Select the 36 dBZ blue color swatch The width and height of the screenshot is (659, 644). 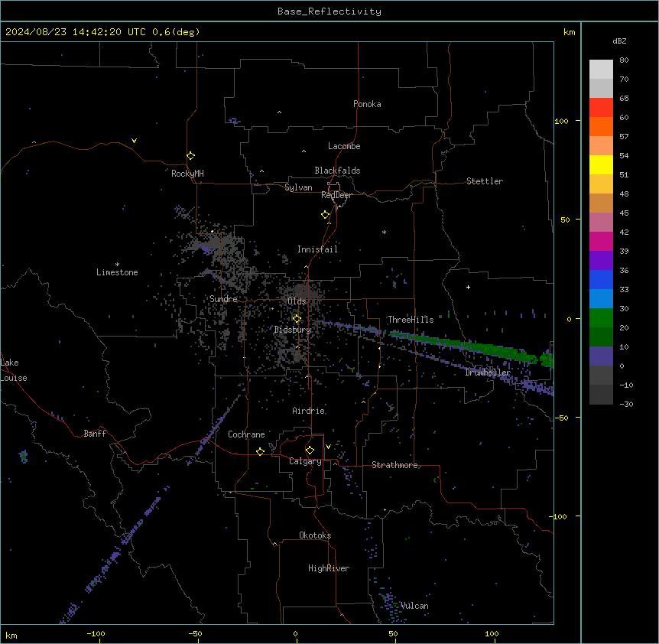click(x=601, y=279)
